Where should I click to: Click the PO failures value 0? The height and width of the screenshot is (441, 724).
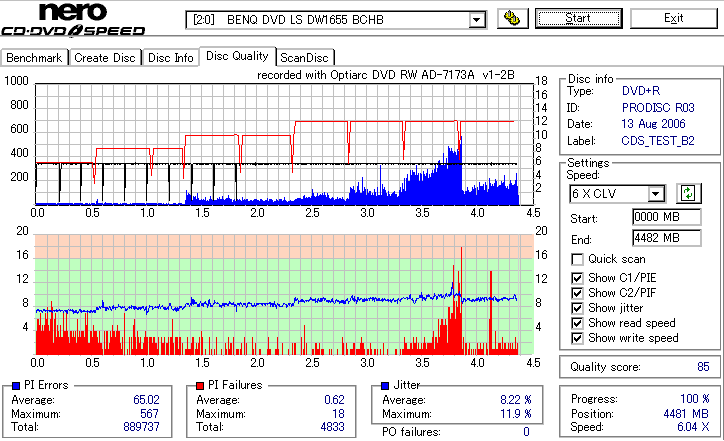(526, 432)
